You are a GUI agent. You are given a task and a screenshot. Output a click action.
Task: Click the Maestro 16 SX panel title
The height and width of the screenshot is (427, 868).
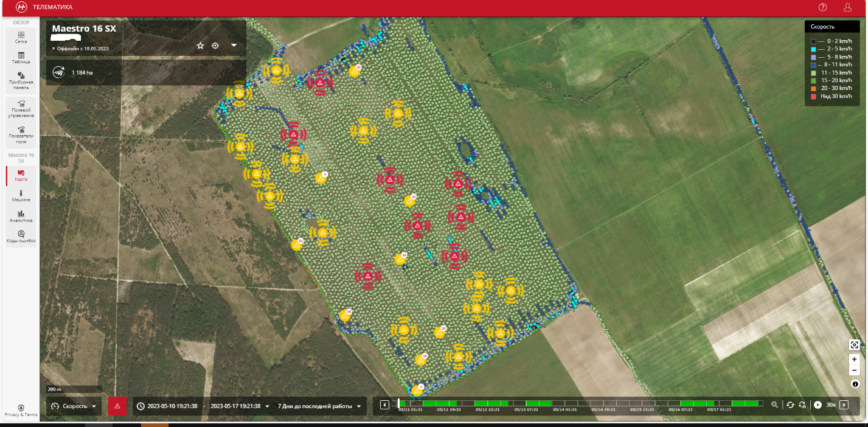pyautogui.click(x=84, y=29)
